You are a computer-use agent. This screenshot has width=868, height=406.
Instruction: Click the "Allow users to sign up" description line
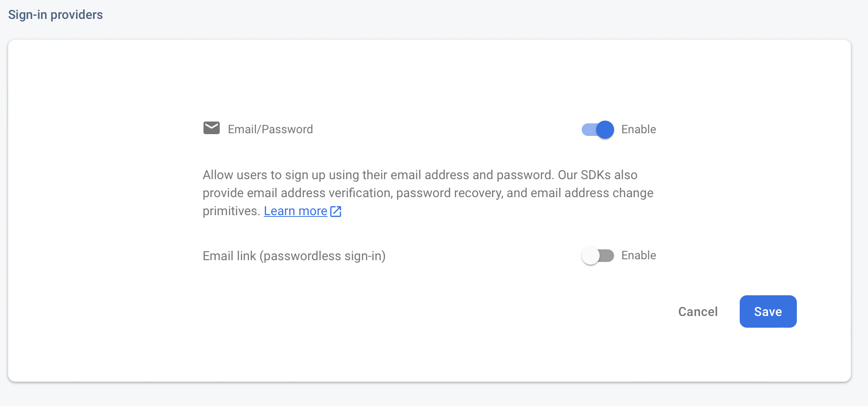click(420, 175)
